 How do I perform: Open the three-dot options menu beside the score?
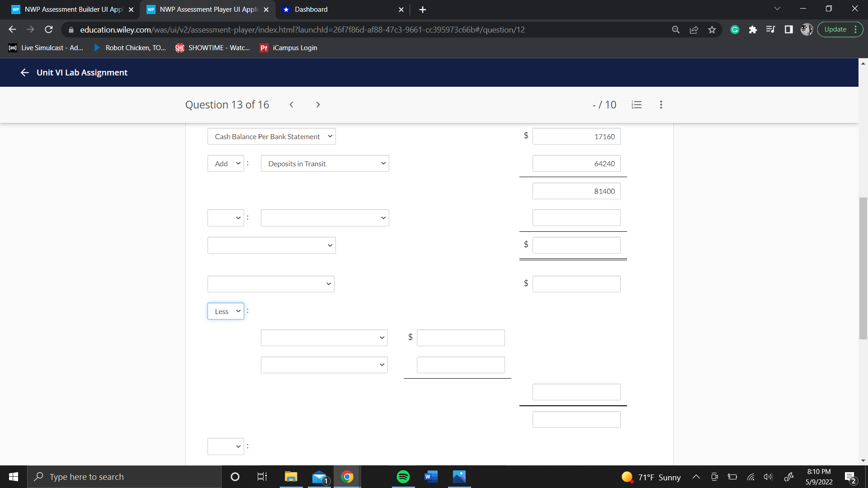coord(660,104)
